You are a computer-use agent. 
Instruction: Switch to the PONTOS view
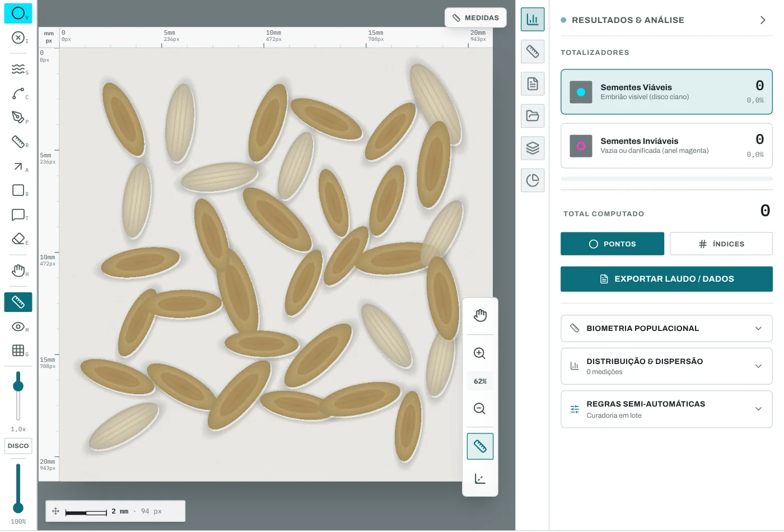tap(612, 244)
